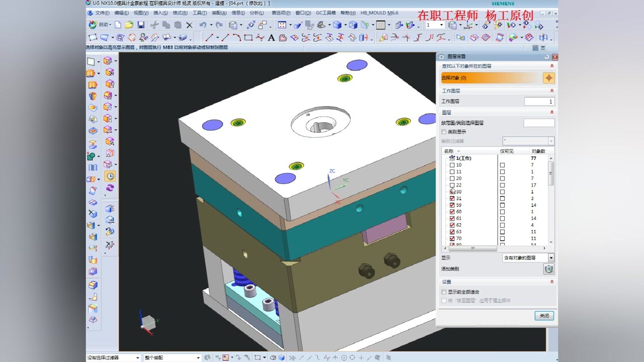Open the HB_MOULD M6.6 menu

pos(379,13)
